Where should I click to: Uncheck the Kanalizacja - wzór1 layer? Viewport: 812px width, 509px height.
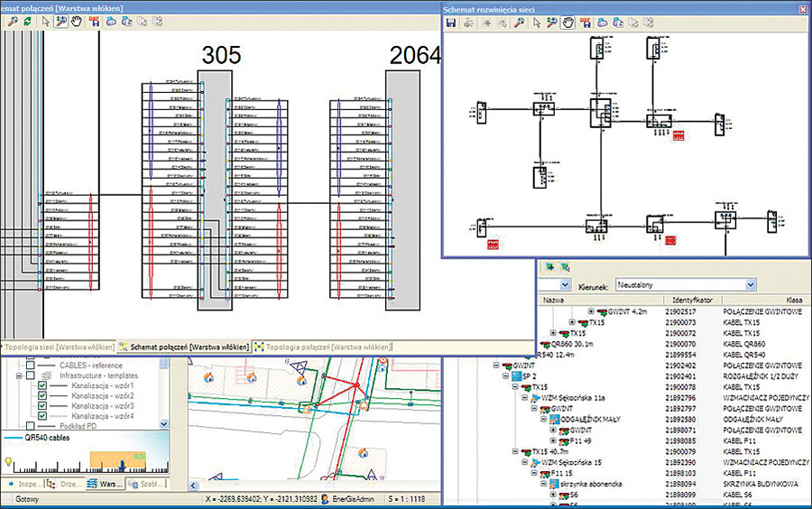point(42,386)
